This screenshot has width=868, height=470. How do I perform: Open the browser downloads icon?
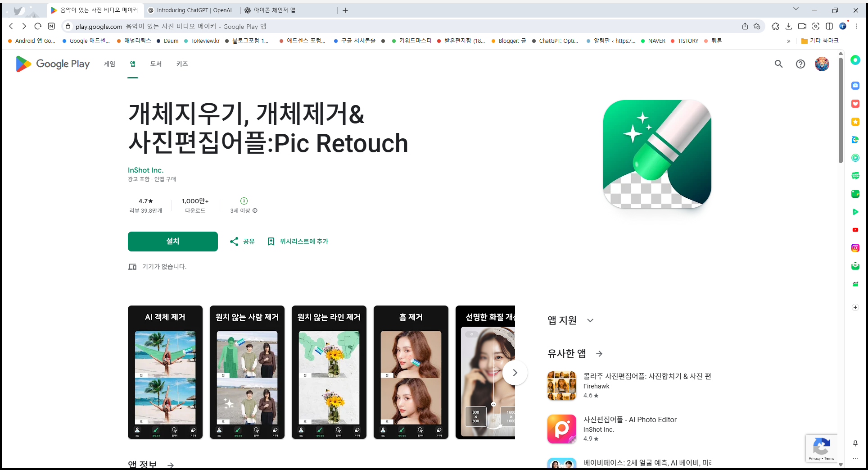tap(789, 26)
